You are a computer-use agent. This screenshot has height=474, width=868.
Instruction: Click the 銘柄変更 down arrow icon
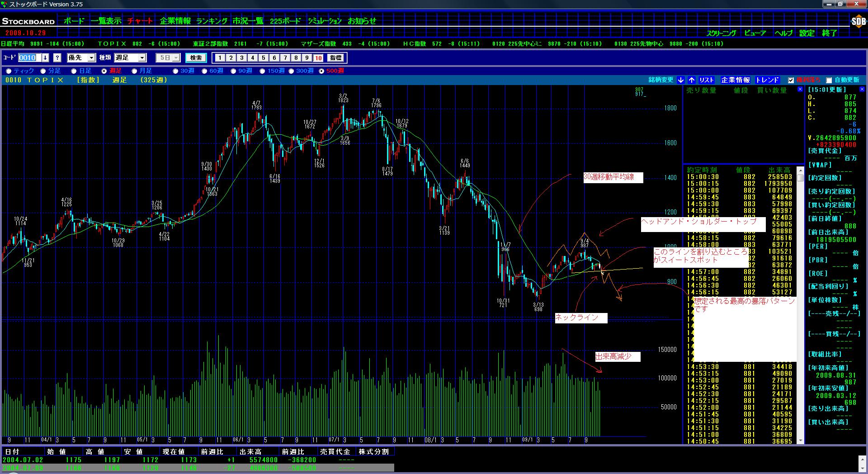click(681, 80)
